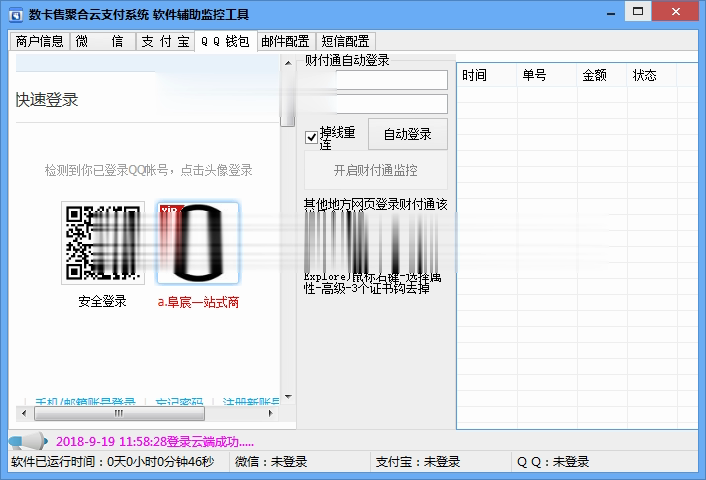This screenshot has width=706, height=480.
Task: Maximize the application window
Action: 638,11
